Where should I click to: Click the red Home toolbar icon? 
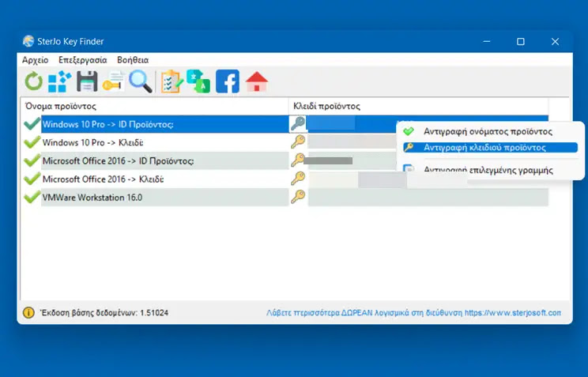point(257,81)
